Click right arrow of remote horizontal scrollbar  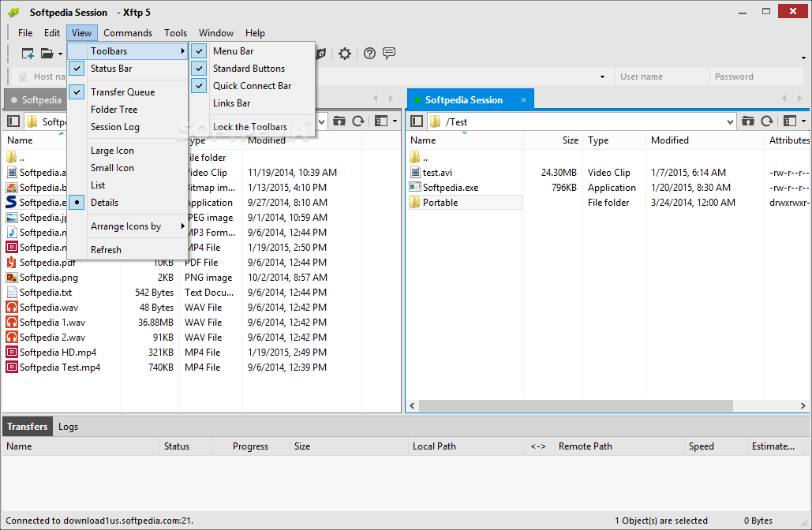coord(803,405)
